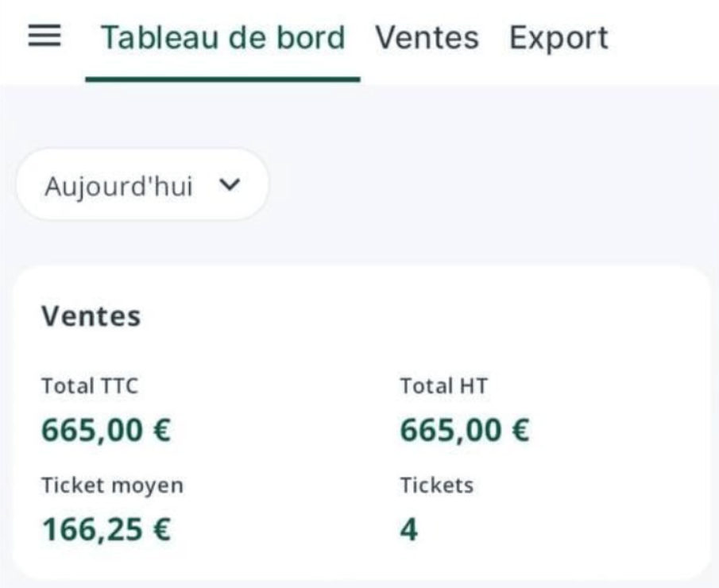Click the euro sign in the Total TTC amount
The image size is (719, 588).
point(161,431)
